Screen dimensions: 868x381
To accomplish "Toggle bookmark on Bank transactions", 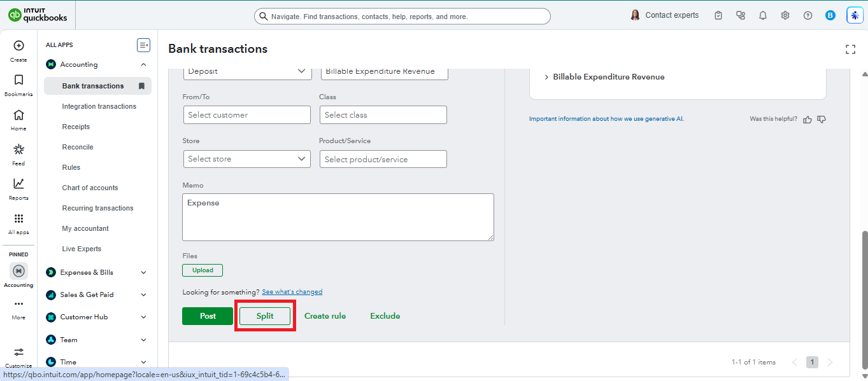I will tap(141, 86).
